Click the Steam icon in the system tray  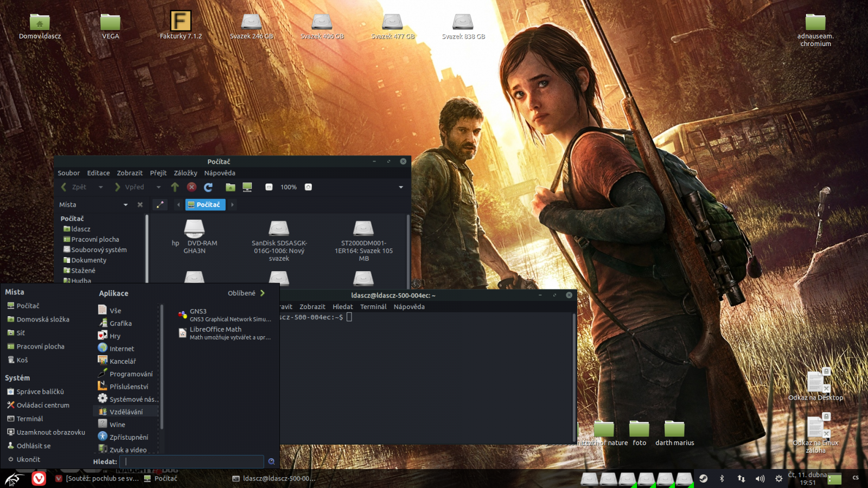(704, 479)
